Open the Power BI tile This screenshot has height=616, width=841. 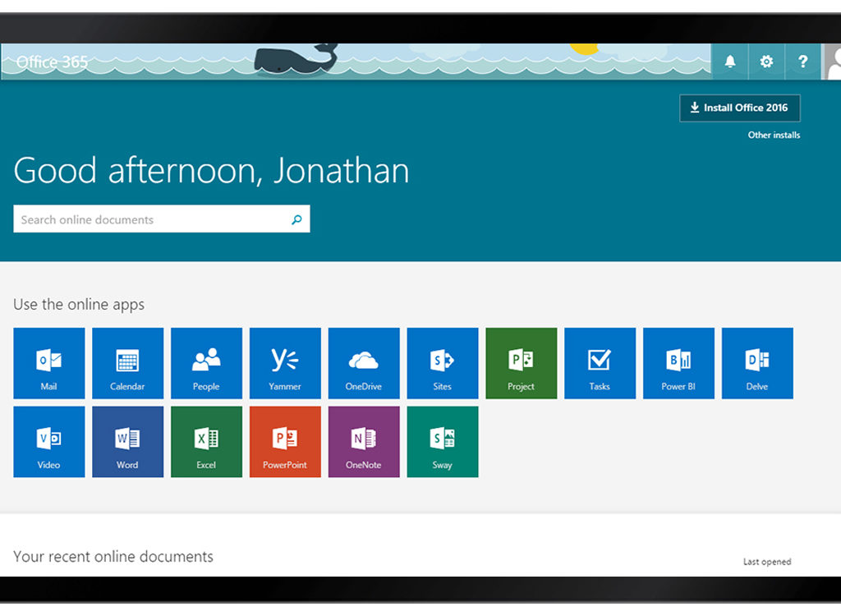[x=678, y=363]
